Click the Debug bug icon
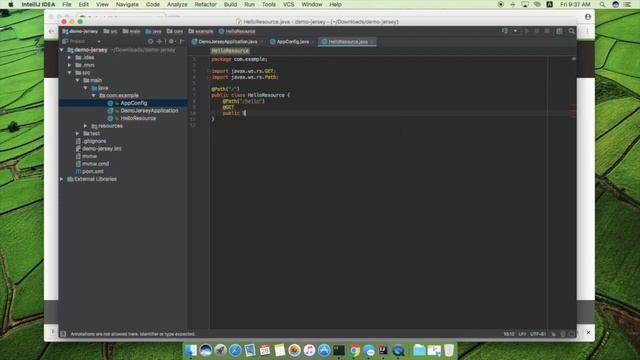 pyautogui.click(x=537, y=31)
